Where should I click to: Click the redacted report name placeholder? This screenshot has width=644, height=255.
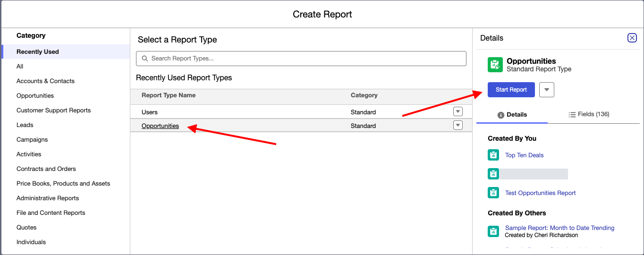point(534,174)
